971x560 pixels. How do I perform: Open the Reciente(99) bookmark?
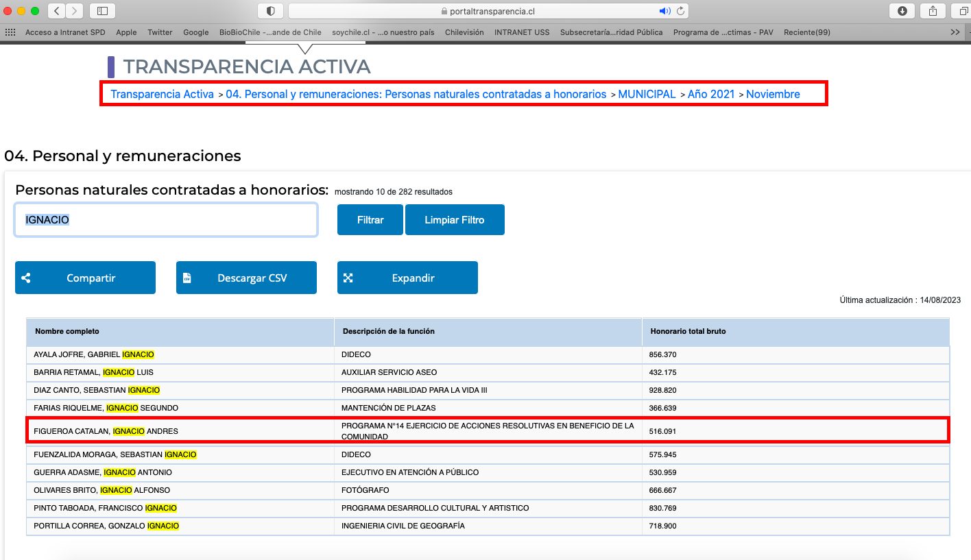point(807,32)
